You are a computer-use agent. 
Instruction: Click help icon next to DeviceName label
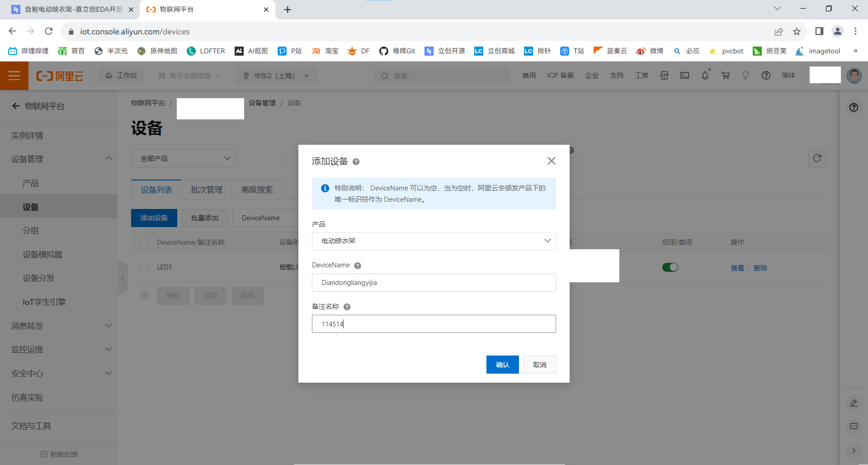coord(358,266)
